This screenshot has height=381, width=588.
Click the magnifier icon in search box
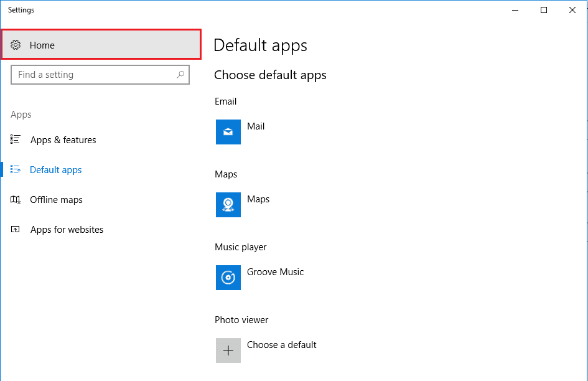180,75
